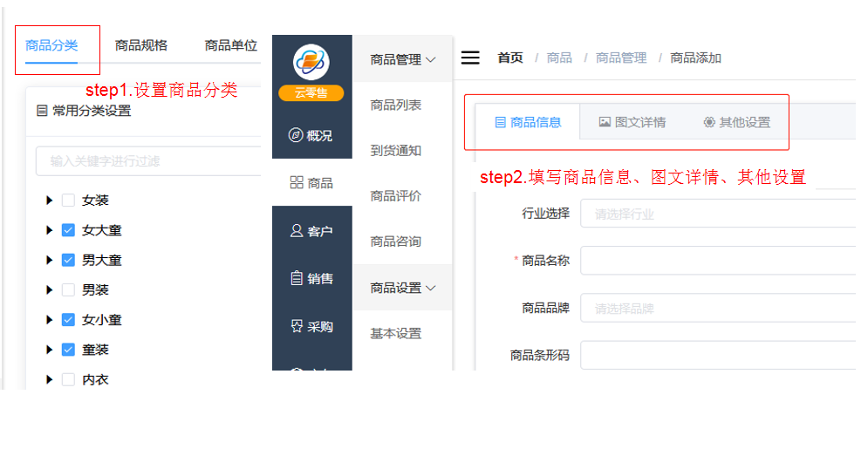Open 商品咨询 in the submenu
The image size is (868, 449).
click(x=396, y=242)
